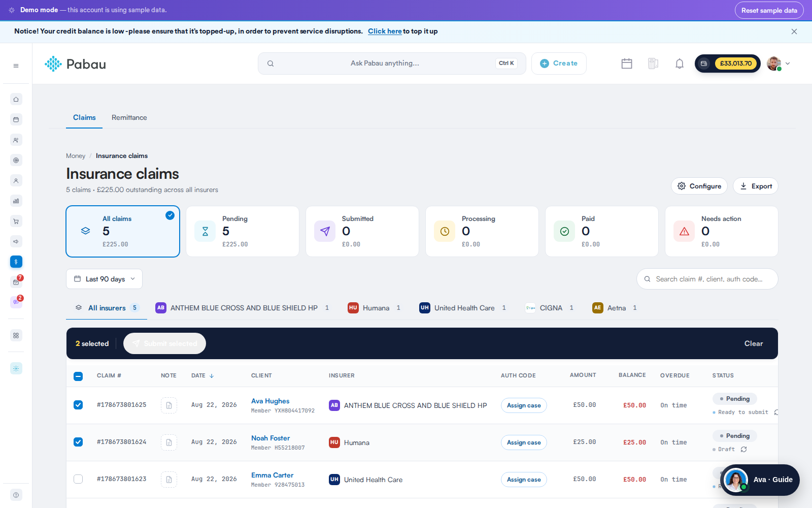The width and height of the screenshot is (812, 508).
Task: Toggle the select-all header checkbox
Action: [x=78, y=376]
